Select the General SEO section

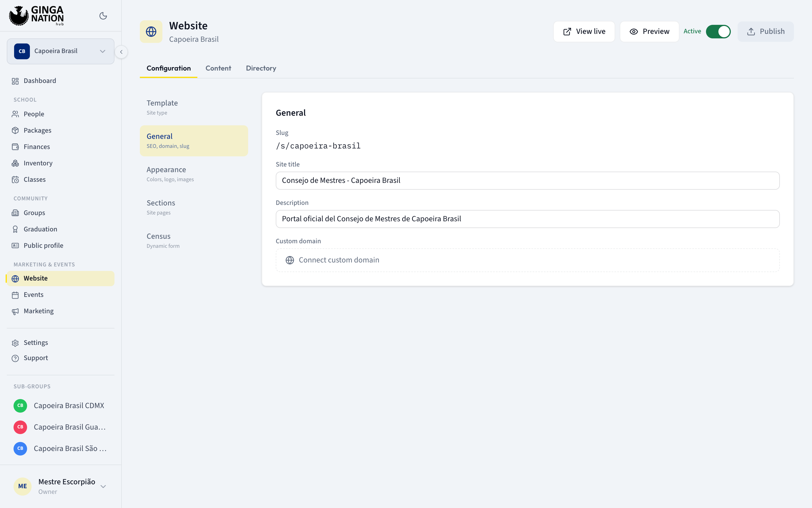[194, 141]
